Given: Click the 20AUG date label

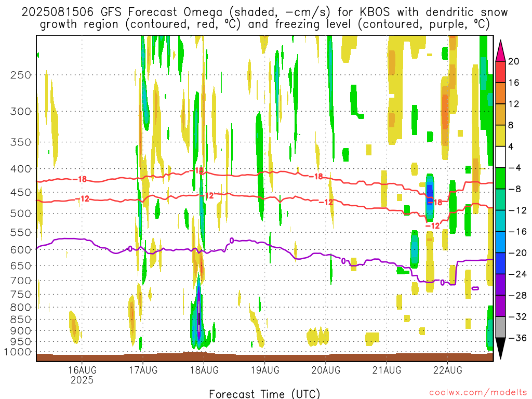Looking at the screenshot, I should click(x=326, y=370).
